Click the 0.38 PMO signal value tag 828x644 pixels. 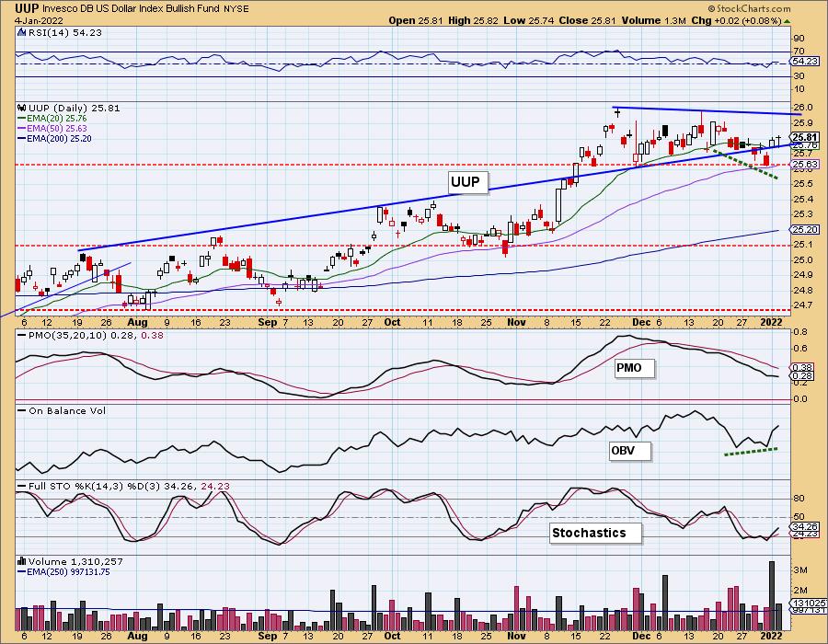click(802, 367)
